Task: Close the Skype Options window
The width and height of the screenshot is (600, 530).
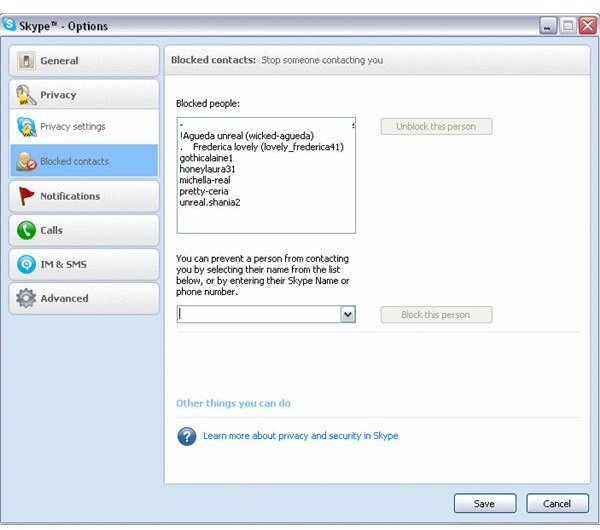Action: pyautogui.click(x=588, y=26)
